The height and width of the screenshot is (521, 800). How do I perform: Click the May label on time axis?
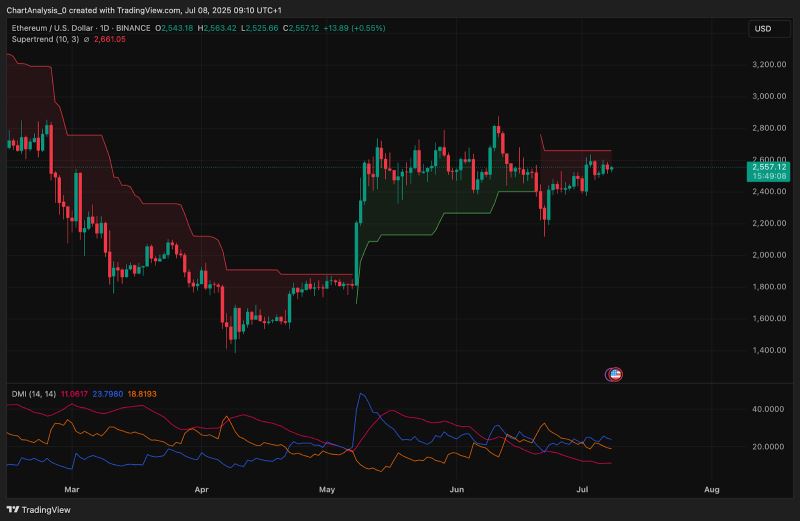pos(326,491)
